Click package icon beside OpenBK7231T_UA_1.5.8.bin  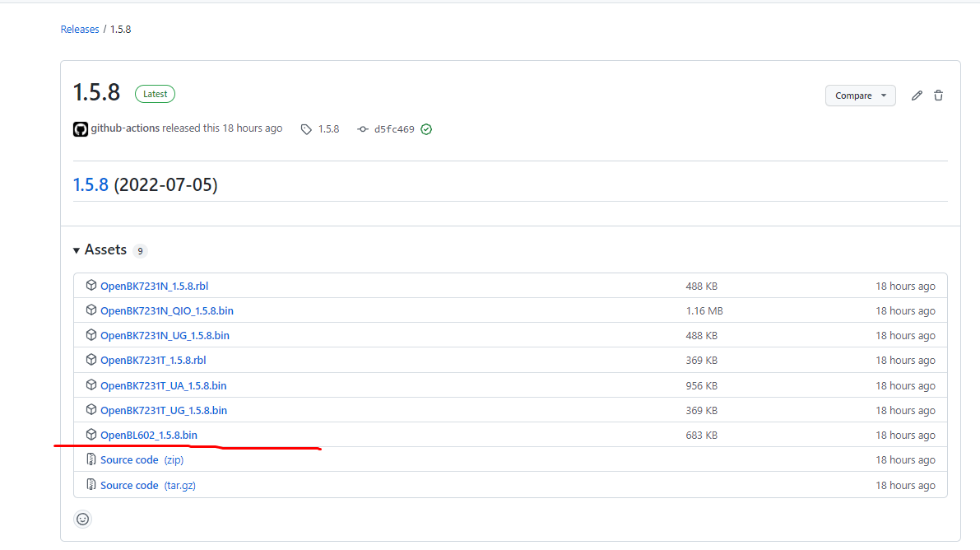point(91,385)
